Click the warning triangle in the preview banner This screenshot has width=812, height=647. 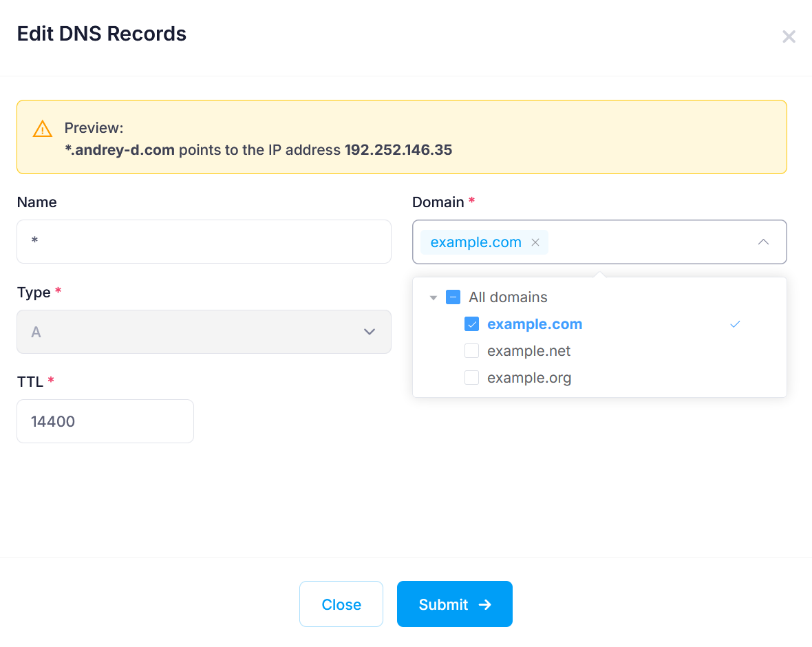tap(42, 128)
